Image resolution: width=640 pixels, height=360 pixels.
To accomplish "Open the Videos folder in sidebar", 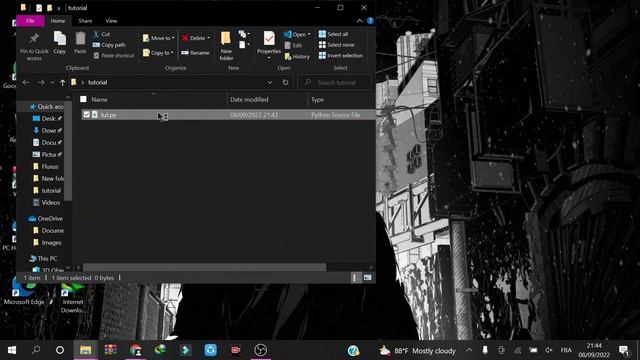I will (x=47, y=202).
